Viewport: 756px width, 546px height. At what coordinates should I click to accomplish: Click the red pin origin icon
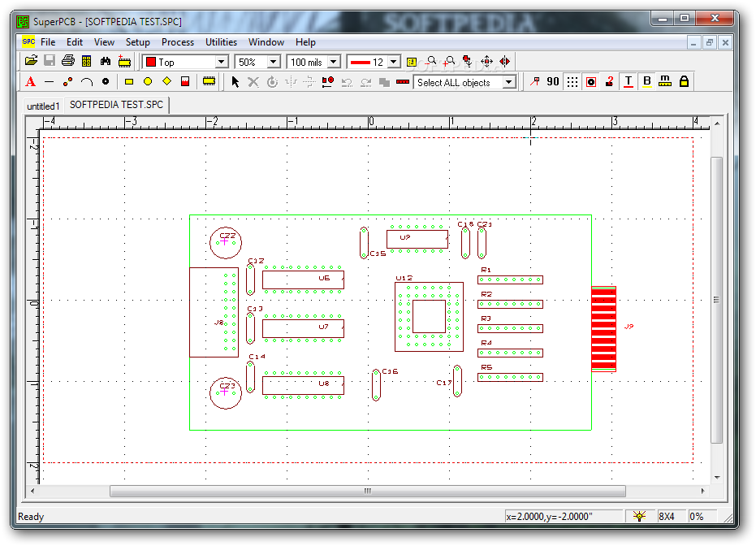(x=534, y=81)
